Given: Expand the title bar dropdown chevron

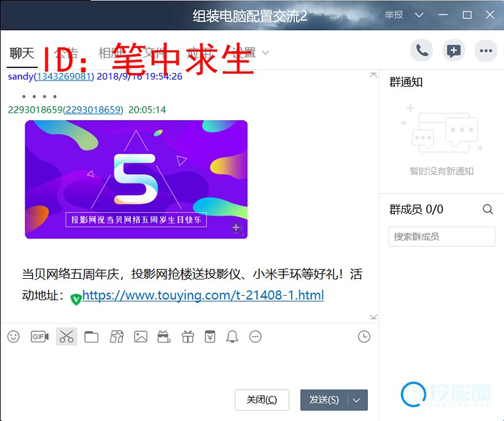Looking at the screenshot, I should pyautogui.click(x=419, y=14).
